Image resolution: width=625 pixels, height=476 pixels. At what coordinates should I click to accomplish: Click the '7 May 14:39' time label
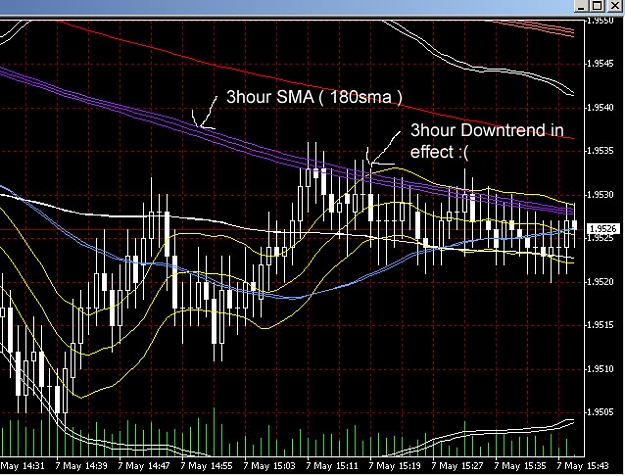(x=81, y=466)
